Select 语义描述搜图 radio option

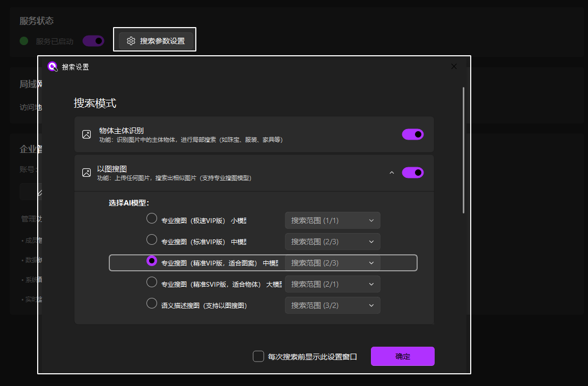(x=152, y=303)
